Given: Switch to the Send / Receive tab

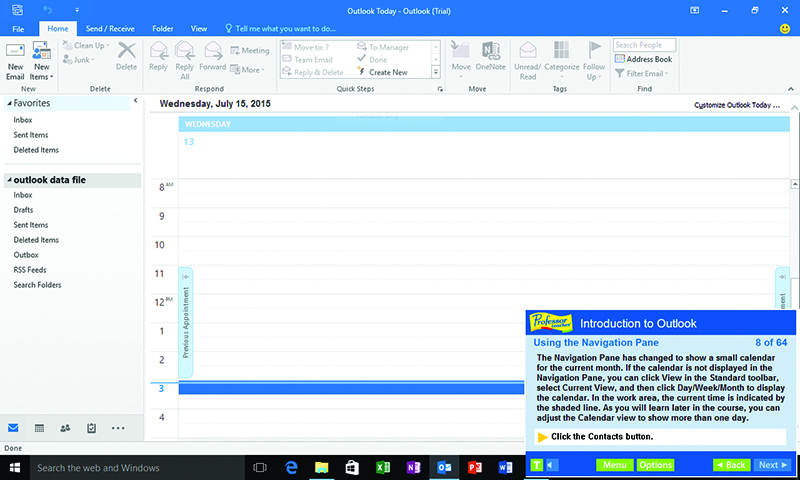Looking at the screenshot, I should (110, 29).
